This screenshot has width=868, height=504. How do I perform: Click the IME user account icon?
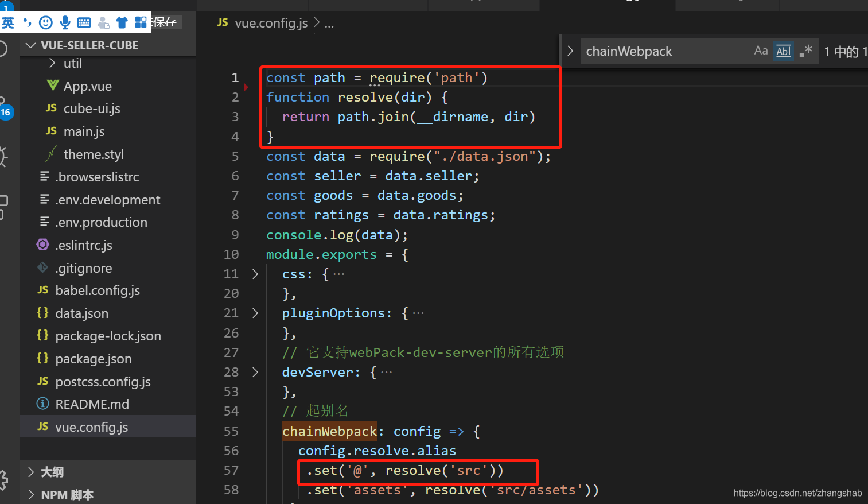103,23
